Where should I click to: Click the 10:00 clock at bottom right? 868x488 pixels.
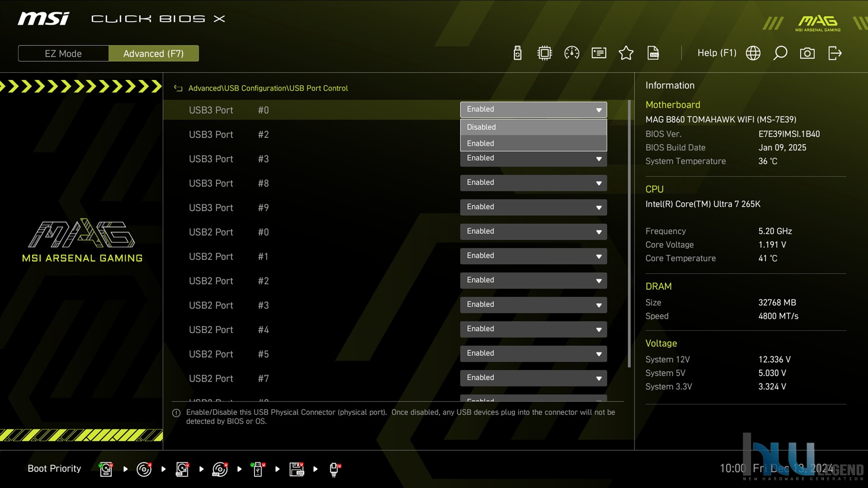[x=733, y=468]
